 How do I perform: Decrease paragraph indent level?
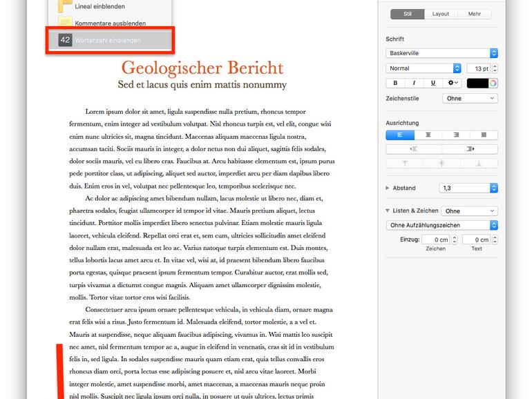tap(413, 148)
